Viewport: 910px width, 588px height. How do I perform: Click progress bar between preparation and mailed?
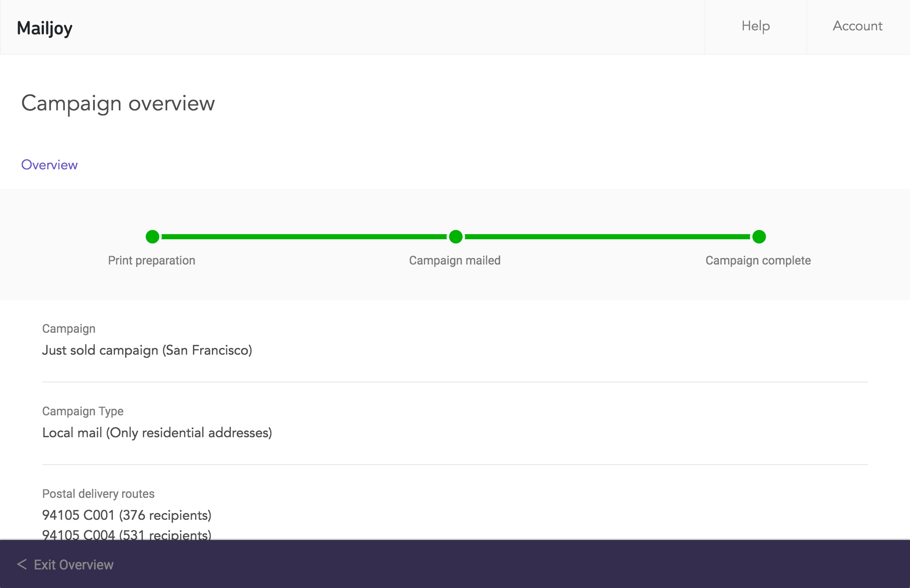303,237
